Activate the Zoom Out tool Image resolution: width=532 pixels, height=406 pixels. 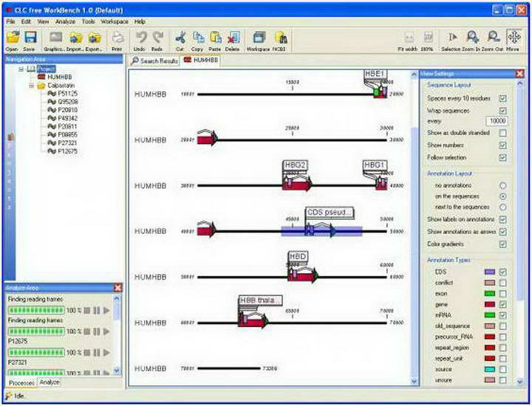(x=493, y=38)
